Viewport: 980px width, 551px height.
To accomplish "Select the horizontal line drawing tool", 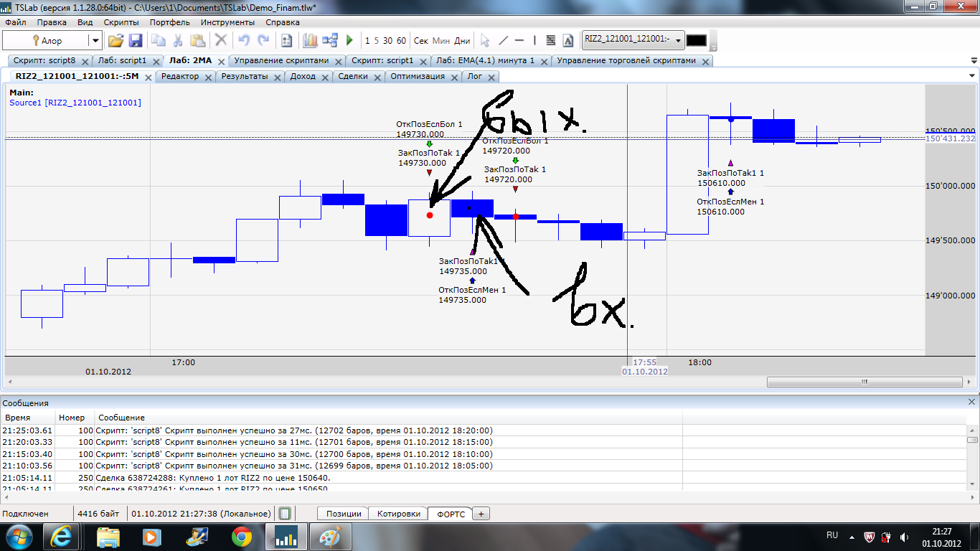I will click(x=519, y=41).
